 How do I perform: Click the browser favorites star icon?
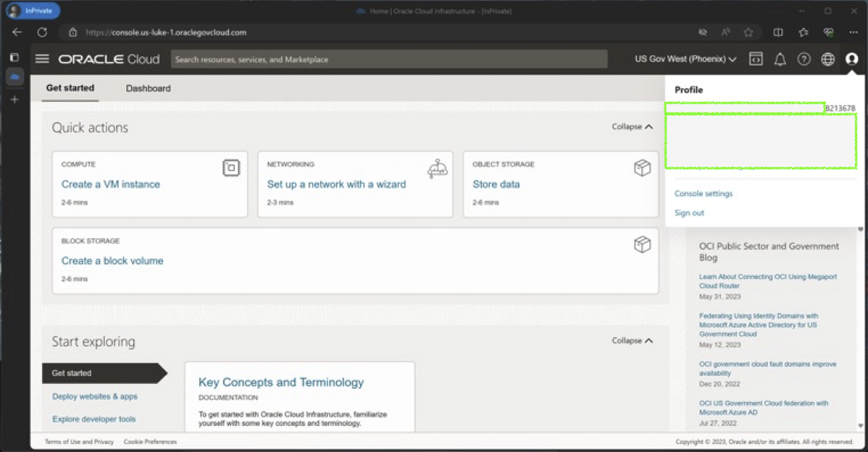pyautogui.click(x=748, y=32)
